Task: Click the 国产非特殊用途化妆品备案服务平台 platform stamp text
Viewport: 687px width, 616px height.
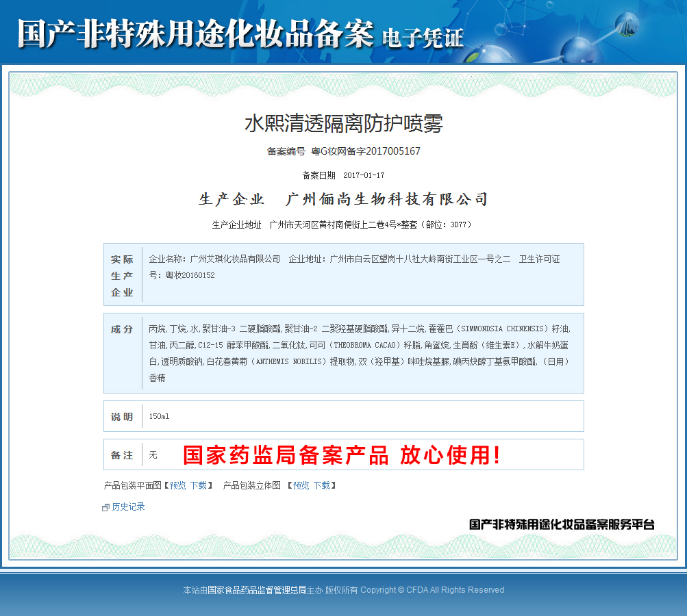Action: (x=562, y=524)
